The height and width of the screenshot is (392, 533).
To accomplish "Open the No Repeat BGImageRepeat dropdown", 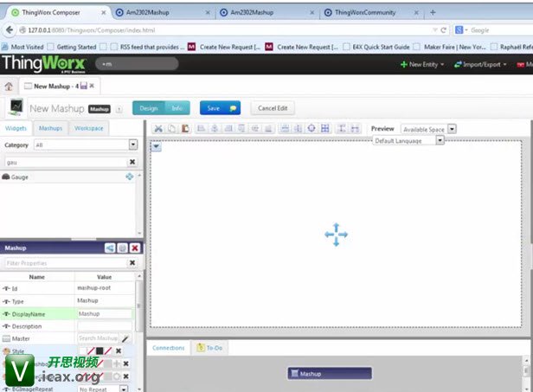I will click(124, 389).
